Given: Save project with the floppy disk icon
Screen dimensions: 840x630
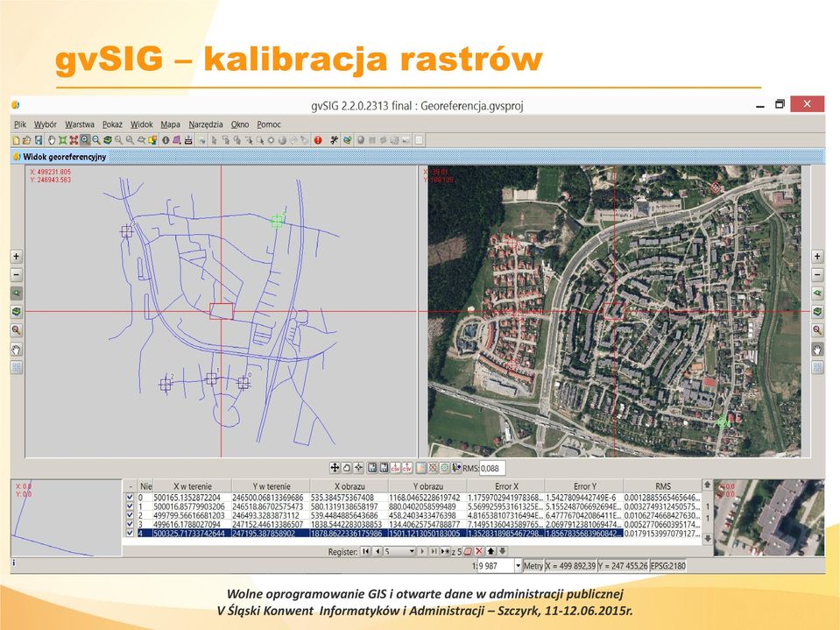Looking at the screenshot, I should click(39, 140).
